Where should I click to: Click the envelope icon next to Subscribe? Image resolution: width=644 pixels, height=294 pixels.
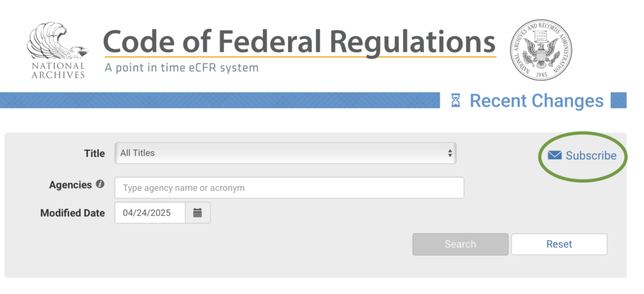click(x=555, y=156)
